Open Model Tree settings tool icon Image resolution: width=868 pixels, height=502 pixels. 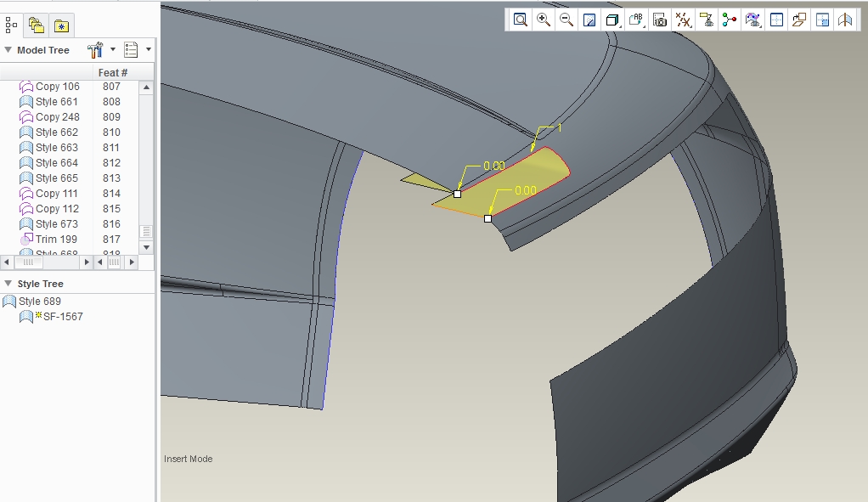click(x=95, y=50)
